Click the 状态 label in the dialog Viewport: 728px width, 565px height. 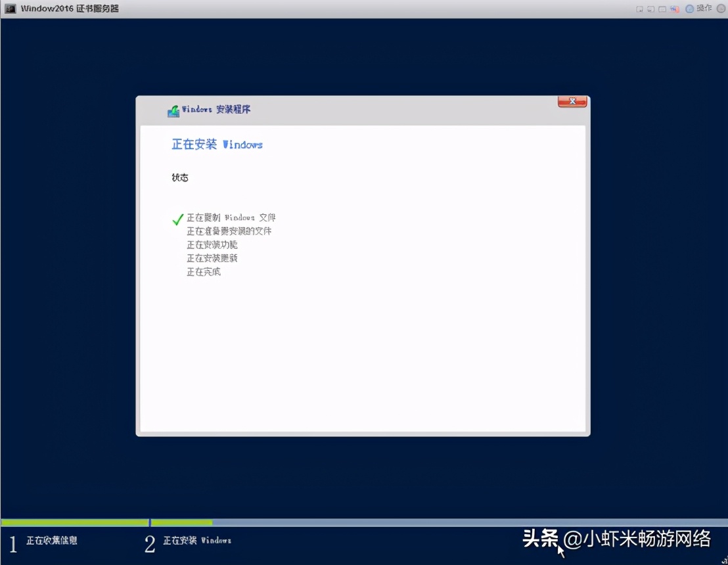click(180, 177)
